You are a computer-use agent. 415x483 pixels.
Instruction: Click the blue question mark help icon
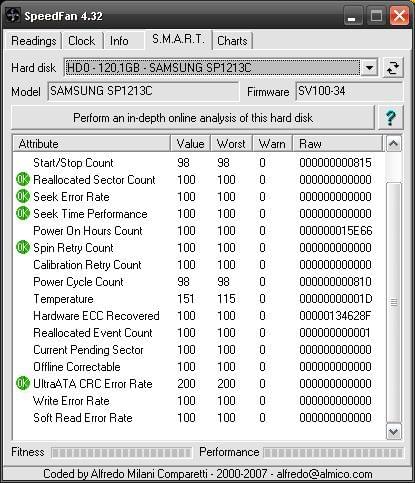pos(390,118)
